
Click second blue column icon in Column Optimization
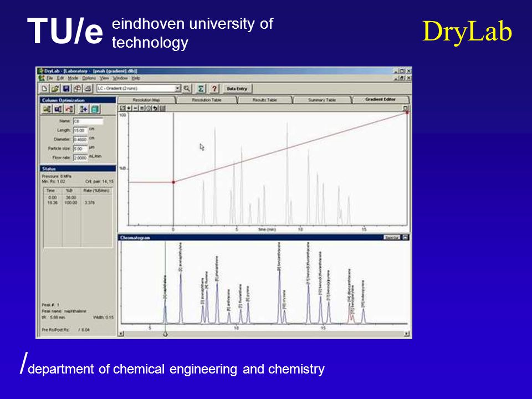[x=58, y=109]
